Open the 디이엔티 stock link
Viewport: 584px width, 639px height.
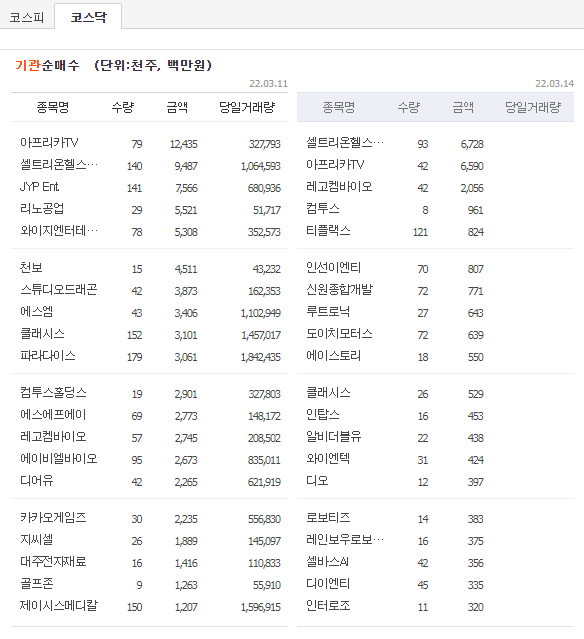point(328,584)
